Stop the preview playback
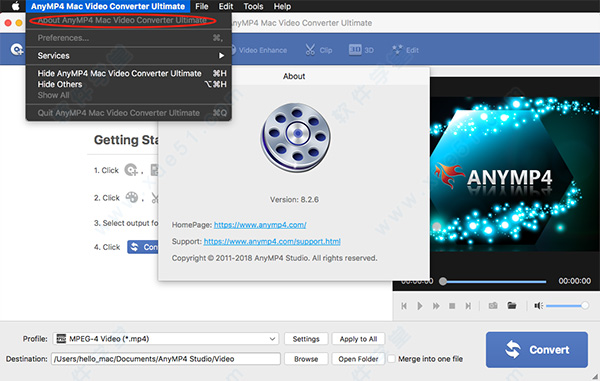Viewport: 600px width, 381px height. point(452,306)
